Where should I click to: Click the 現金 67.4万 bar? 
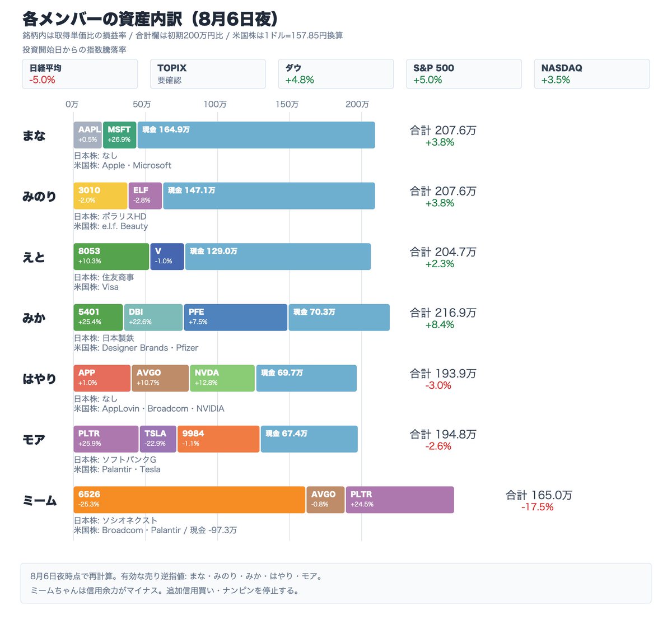pyautogui.click(x=310, y=439)
